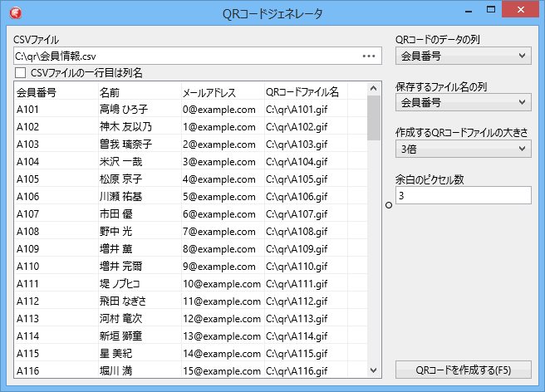Click the 余白のピクセル数 input field
The width and height of the screenshot is (545, 392).
point(463,195)
